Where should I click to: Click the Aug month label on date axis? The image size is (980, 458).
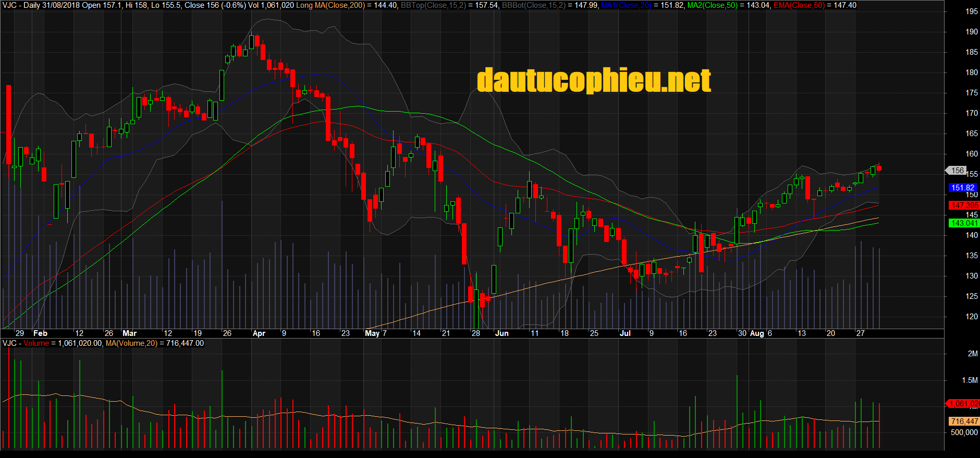756,333
